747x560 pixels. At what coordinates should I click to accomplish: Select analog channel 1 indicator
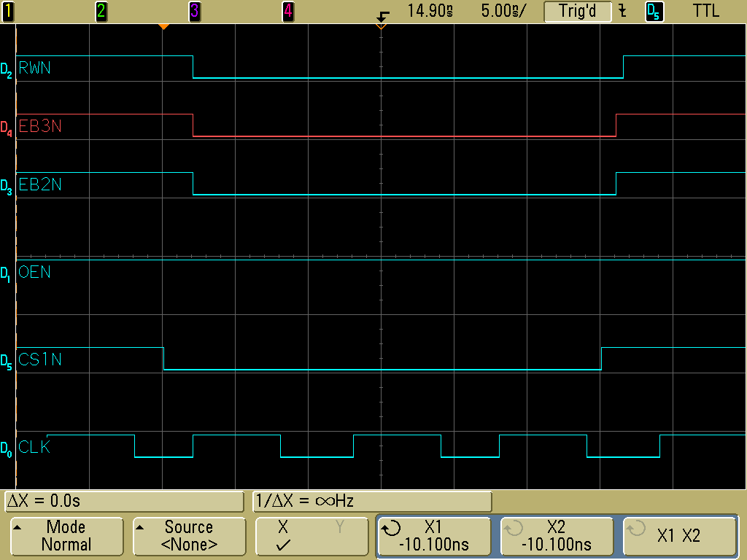(7, 11)
